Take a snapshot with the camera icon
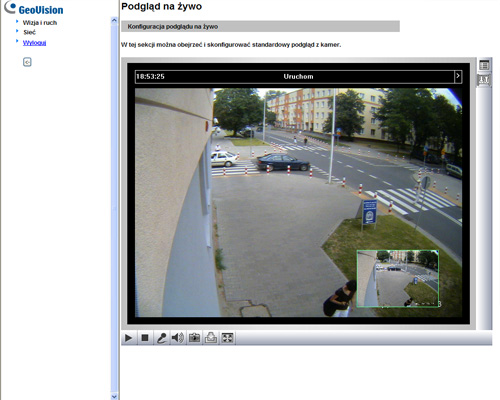The height and width of the screenshot is (400, 500). coord(194,338)
